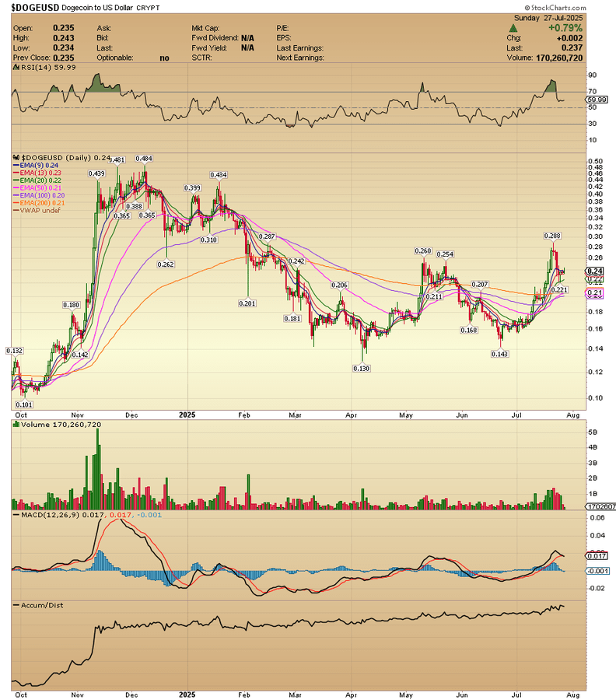616x700 pixels.
Task: Click the 0.288 July high annotation
Action: click(x=552, y=236)
